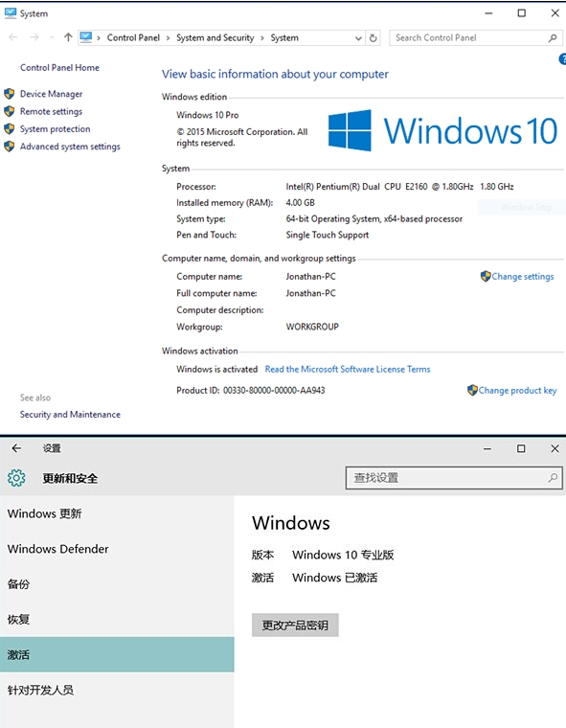Click the processor Intel(R) Pentium(R) Dual text
The height and width of the screenshot is (728, 566).
pyautogui.click(x=399, y=187)
